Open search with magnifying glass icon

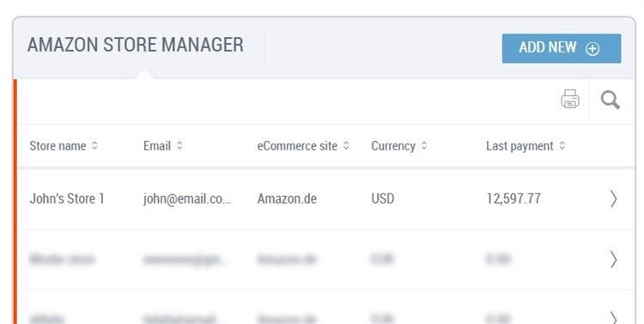click(x=610, y=100)
